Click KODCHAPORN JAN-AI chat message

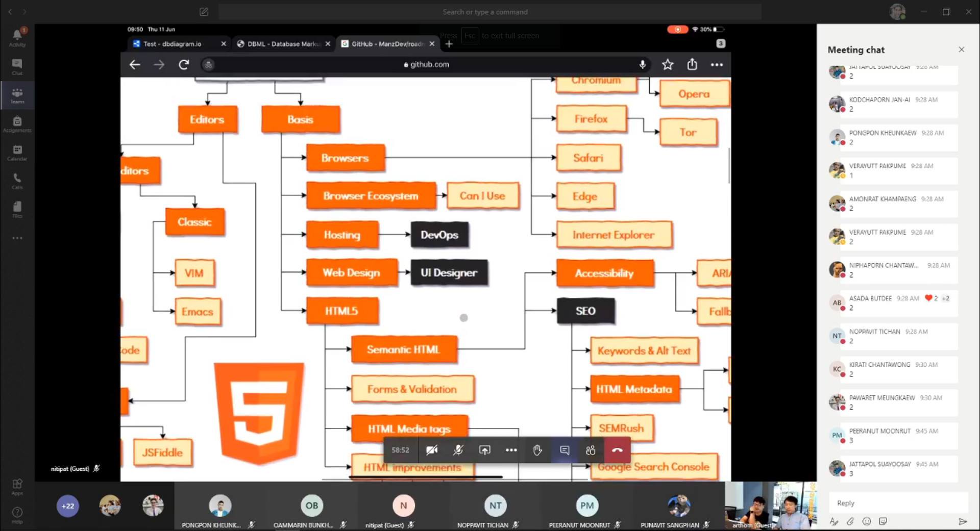coord(899,104)
